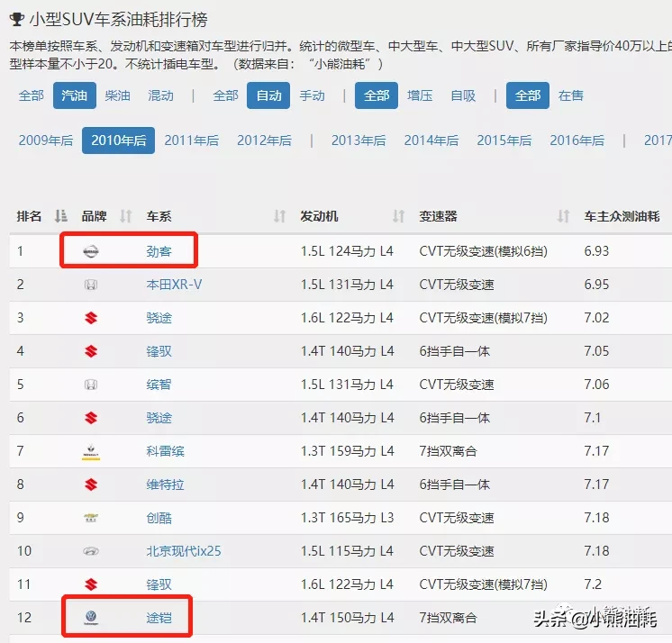The height and width of the screenshot is (643, 672).
Task: Select 全部 in transmission filter group
Action: point(225,95)
